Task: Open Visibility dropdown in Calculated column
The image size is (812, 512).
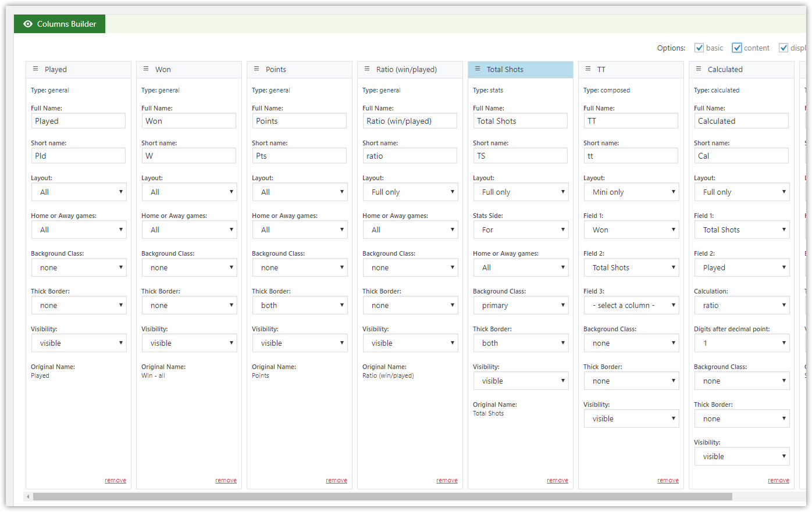Action: (x=742, y=456)
